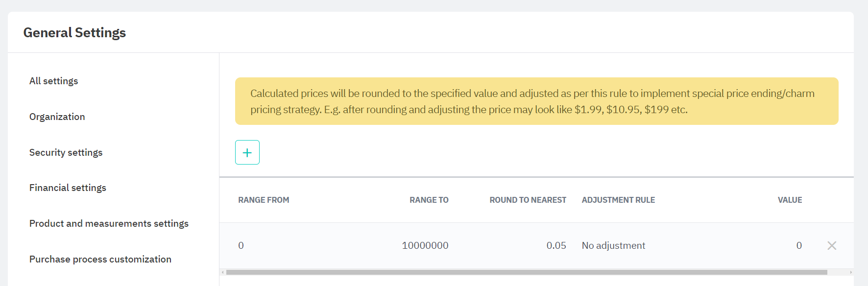Screen dimensions: 868x286
Task: Navigate to Purchase process customization
Action: point(100,259)
